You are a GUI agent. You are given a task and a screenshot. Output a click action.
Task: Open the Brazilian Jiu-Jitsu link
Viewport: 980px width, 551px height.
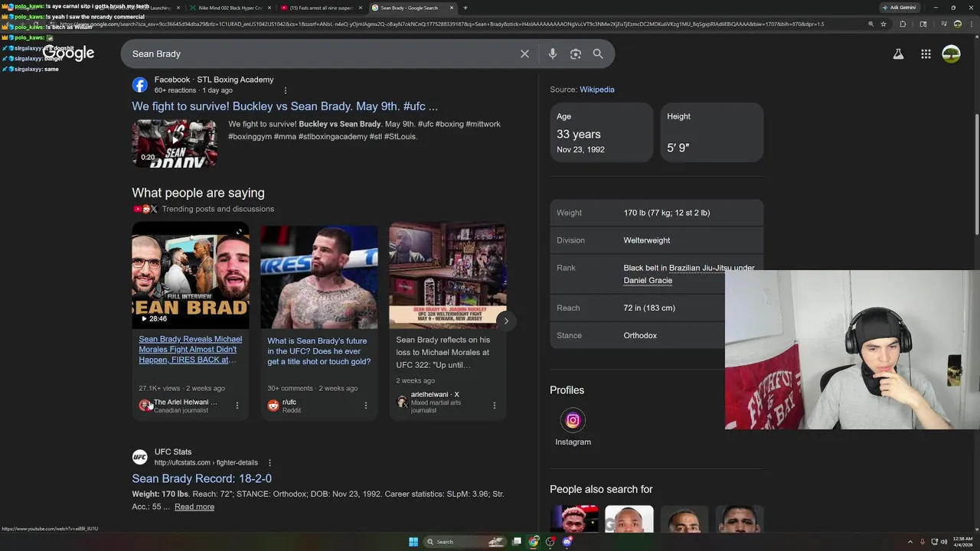701,268
